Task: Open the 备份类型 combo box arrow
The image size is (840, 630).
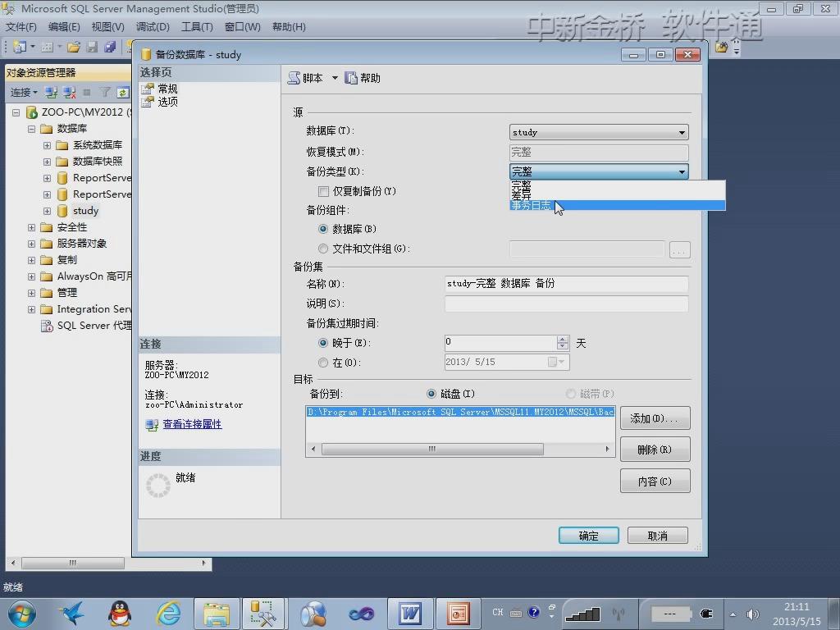Action: pos(682,172)
